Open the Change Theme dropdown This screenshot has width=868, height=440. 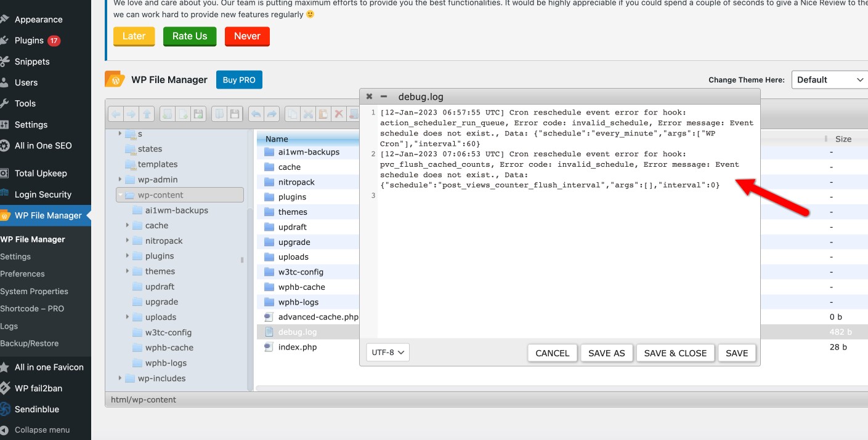point(829,79)
